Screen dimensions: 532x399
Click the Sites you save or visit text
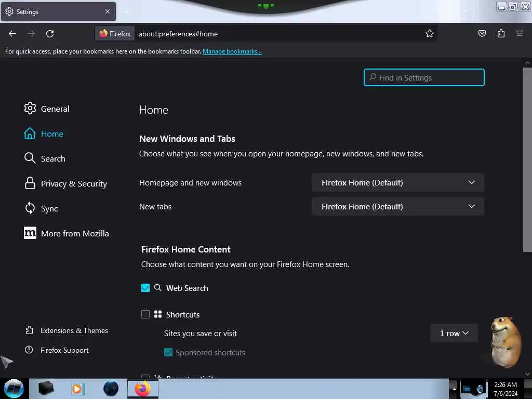click(201, 334)
